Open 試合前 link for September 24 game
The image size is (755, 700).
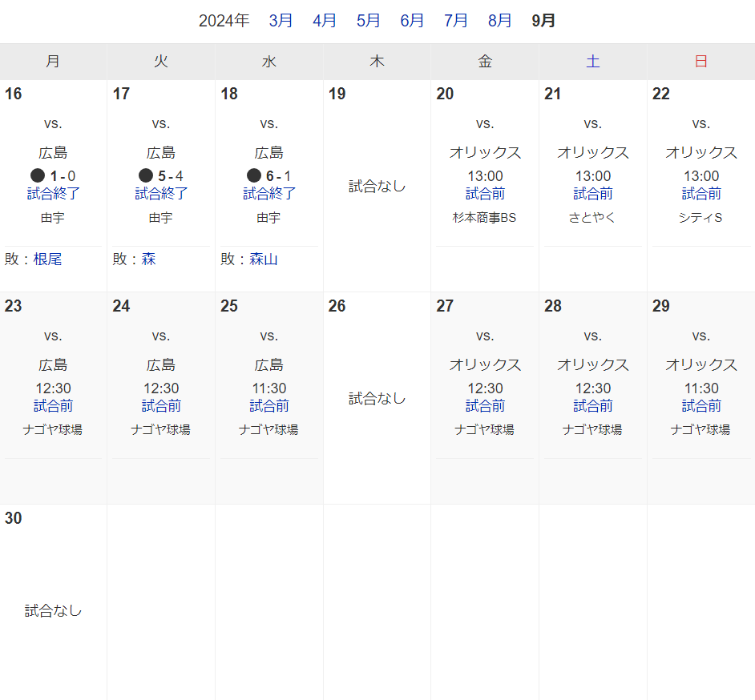[161, 405]
